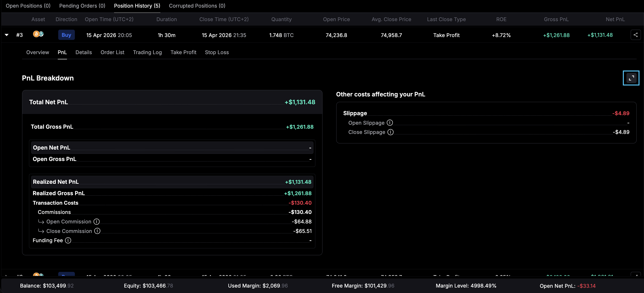Click the Take Profit close type cell

tap(447, 35)
